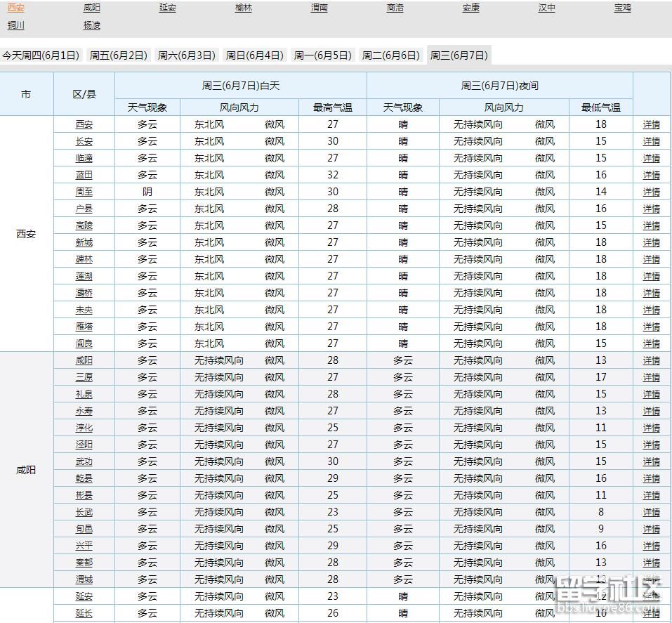The width and height of the screenshot is (672, 623).
Task: Open the 延安 city link
Action: [x=167, y=8]
